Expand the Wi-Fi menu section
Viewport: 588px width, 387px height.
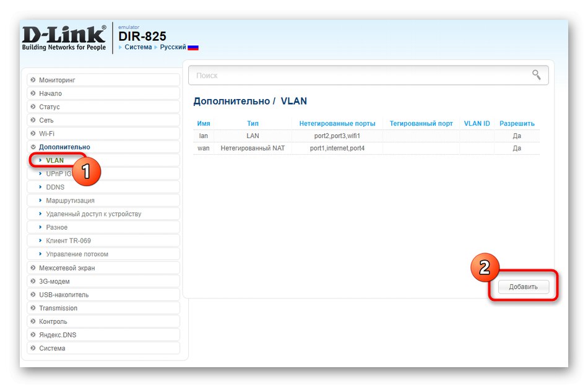click(x=103, y=134)
